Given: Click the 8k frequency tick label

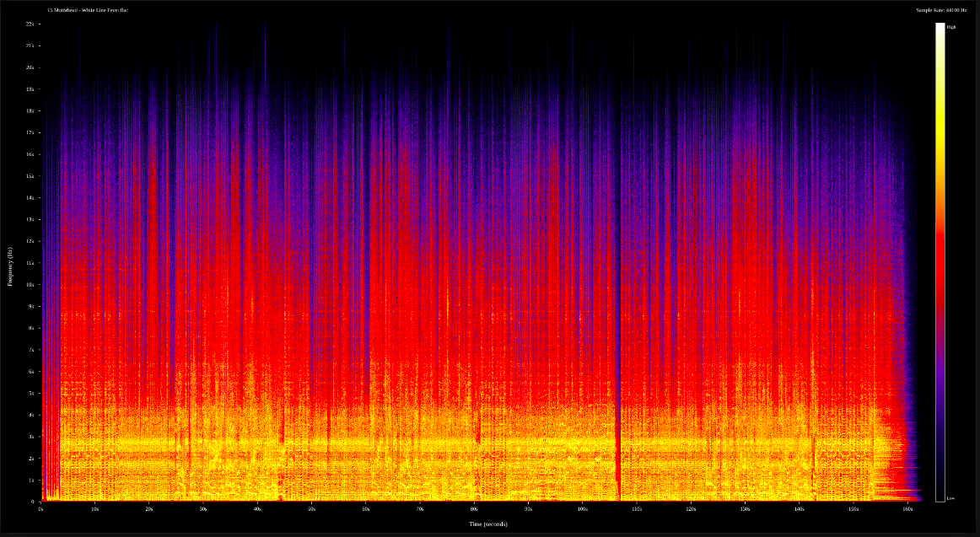Looking at the screenshot, I should [33, 328].
